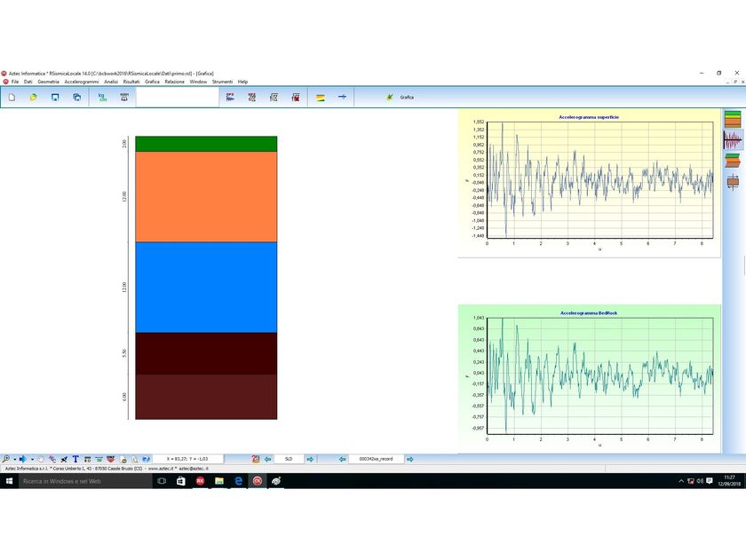Click the stratigraphy colored layers toolbar icon

coord(321,98)
